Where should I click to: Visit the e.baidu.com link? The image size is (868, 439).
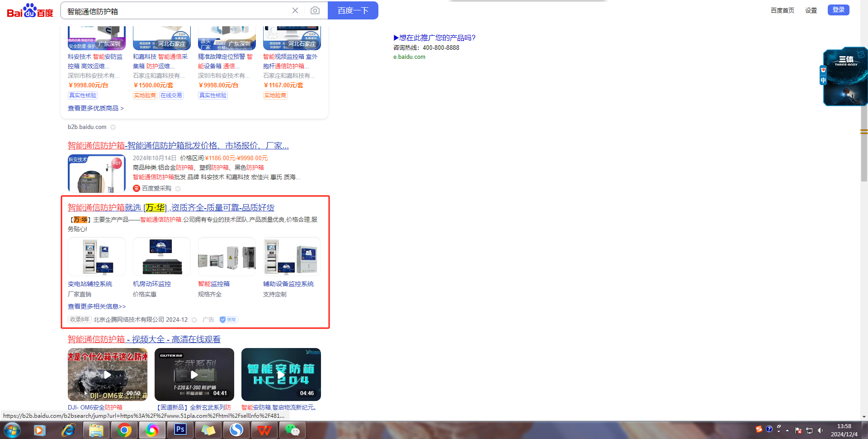click(x=409, y=57)
